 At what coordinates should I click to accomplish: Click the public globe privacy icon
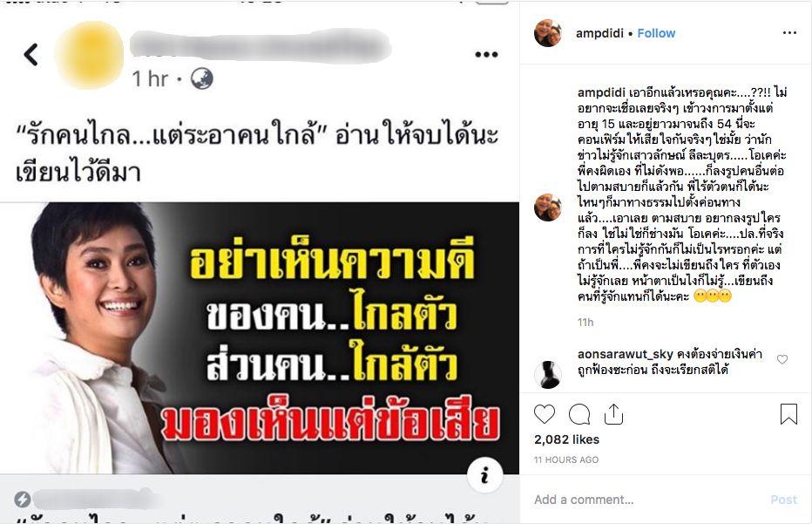point(201,78)
